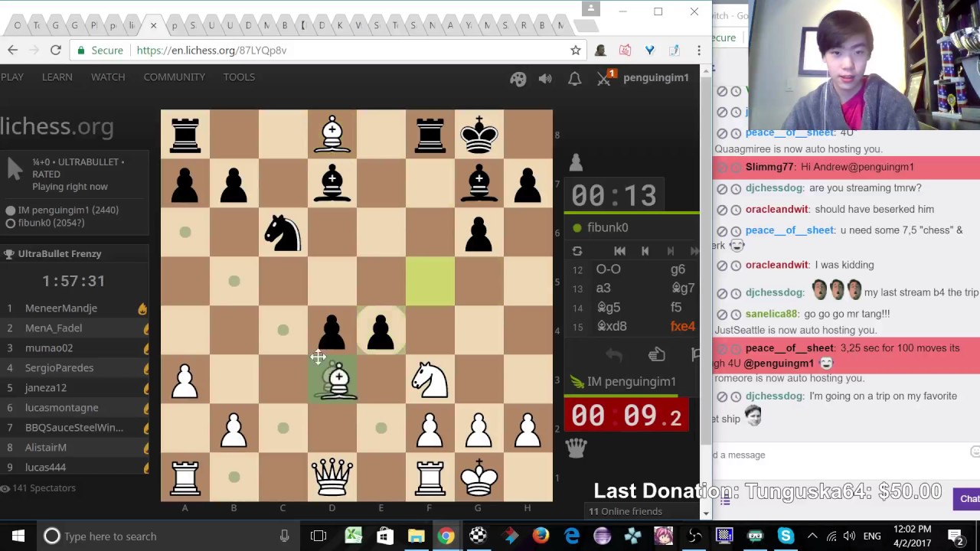980x551 pixels.
Task: Click sanelica88 username in chat
Action: coord(772,314)
